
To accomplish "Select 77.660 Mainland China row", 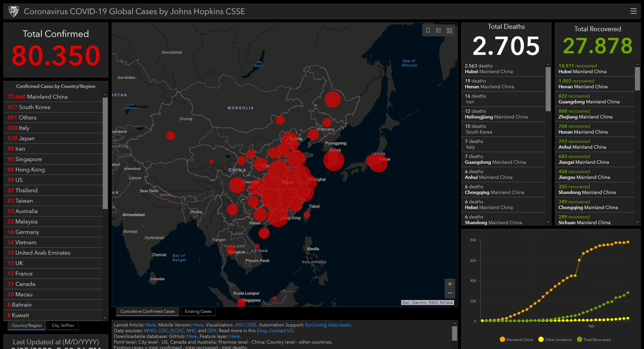I will pyautogui.click(x=53, y=97).
